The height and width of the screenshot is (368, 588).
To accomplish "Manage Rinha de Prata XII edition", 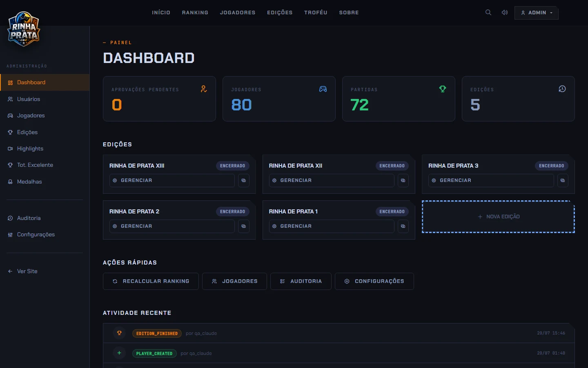I will tap(332, 180).
